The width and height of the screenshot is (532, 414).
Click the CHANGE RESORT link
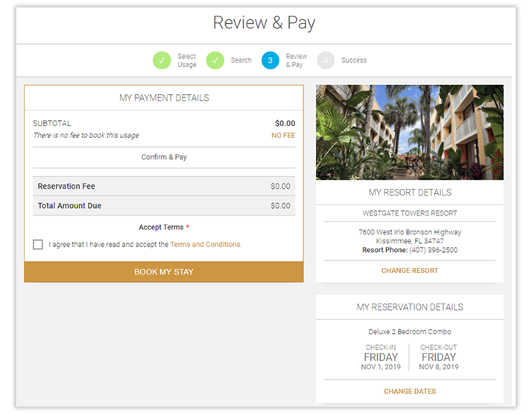(x=410, y=271)
